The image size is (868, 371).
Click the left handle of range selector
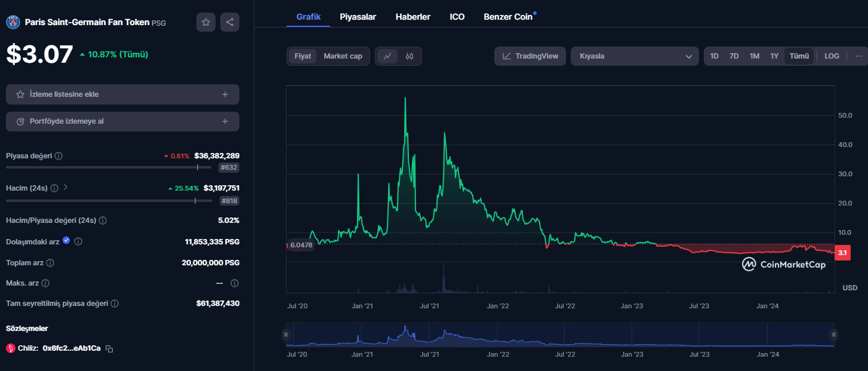click(287, 335)
